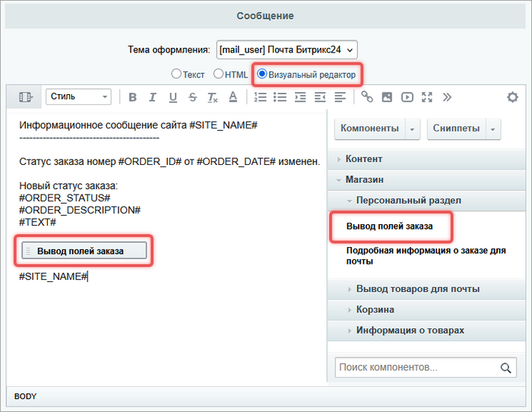Expand the Контент section

pos(363,159)
